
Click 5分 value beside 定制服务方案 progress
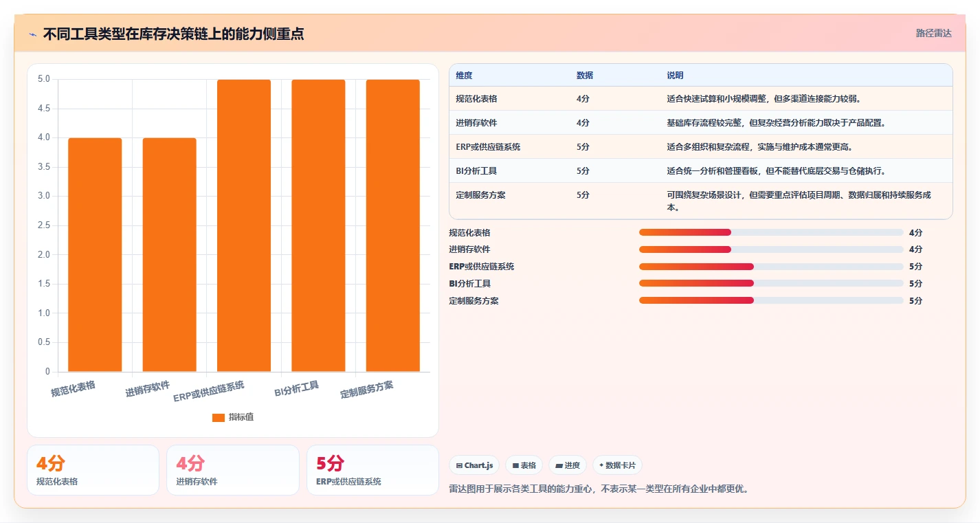point(915,300)
